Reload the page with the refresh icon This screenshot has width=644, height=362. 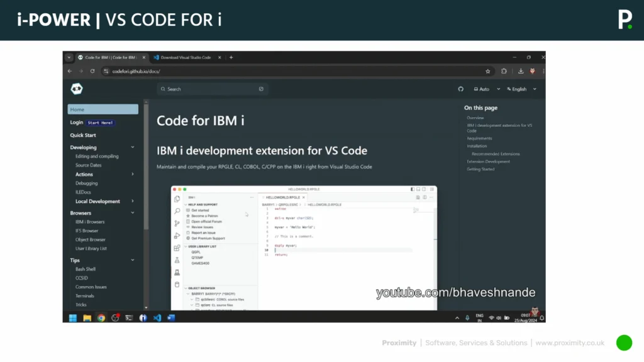[x=92, y=71]
